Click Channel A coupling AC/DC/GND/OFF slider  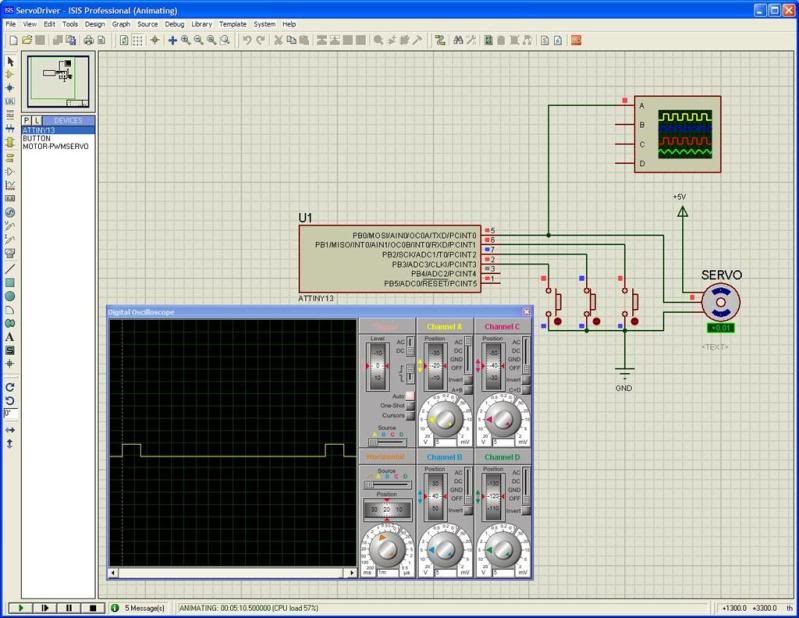click(468, 354)
